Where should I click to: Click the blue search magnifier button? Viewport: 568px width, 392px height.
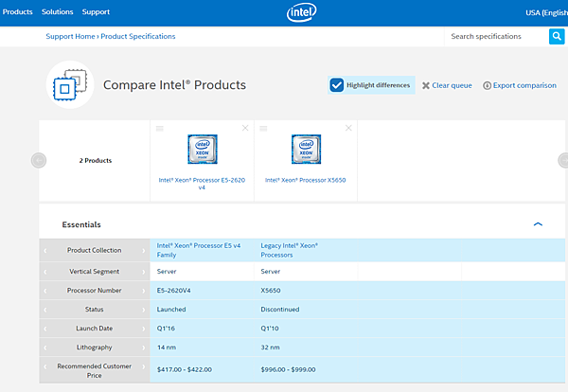[557, 36]
